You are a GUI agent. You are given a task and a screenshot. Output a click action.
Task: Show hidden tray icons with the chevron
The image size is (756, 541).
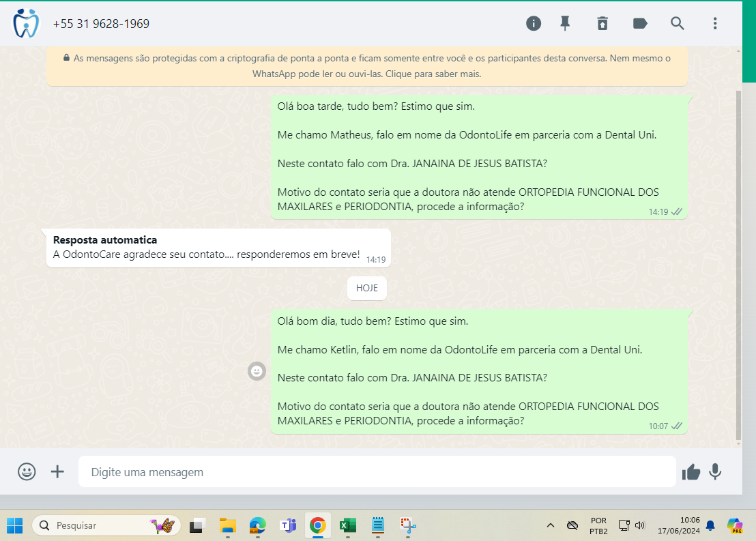click(x=550, y=525)
